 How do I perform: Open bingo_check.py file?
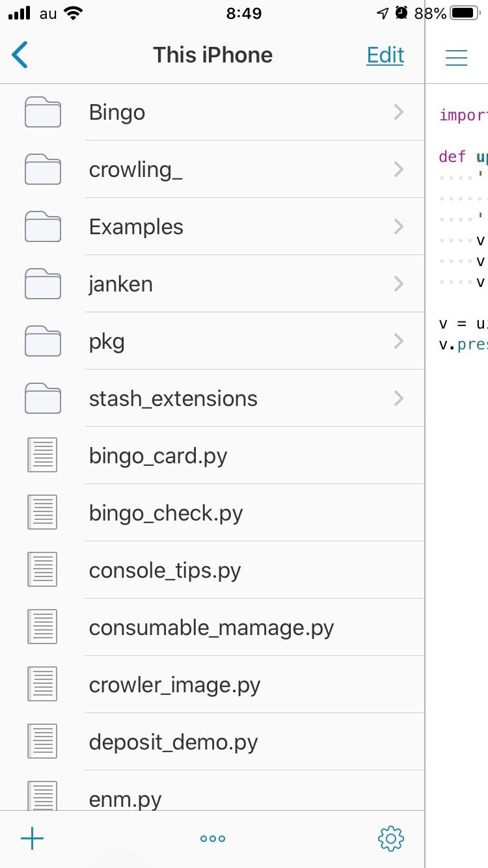pyautogui.click(x=166, y=513)
